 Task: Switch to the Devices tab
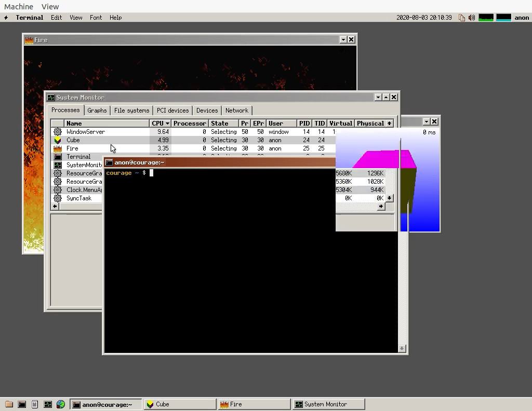tap(207, 111)
